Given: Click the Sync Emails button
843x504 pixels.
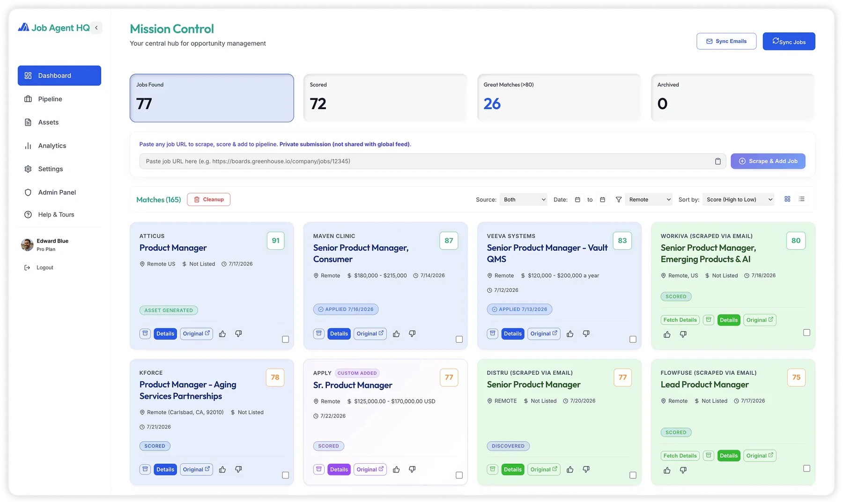Looking at the screenshot, I should (x=726, y=41).
